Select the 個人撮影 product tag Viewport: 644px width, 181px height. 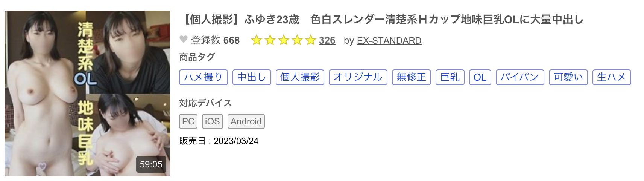(299, 77)
